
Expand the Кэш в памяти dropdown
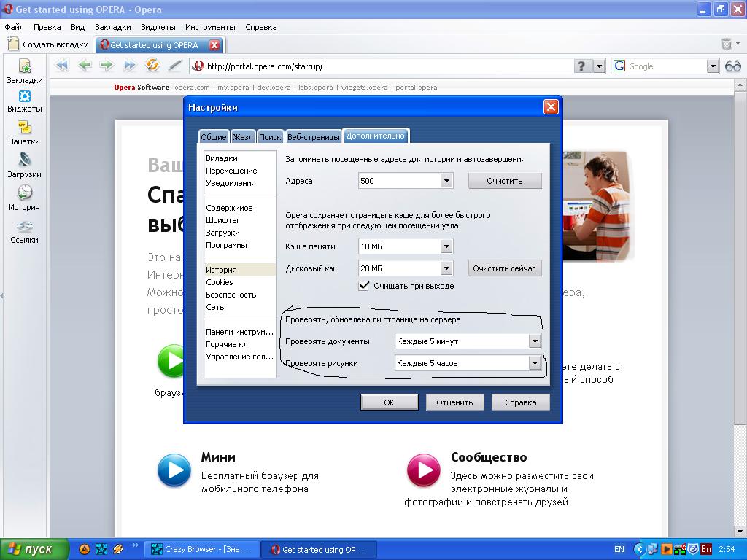point(446,246)
